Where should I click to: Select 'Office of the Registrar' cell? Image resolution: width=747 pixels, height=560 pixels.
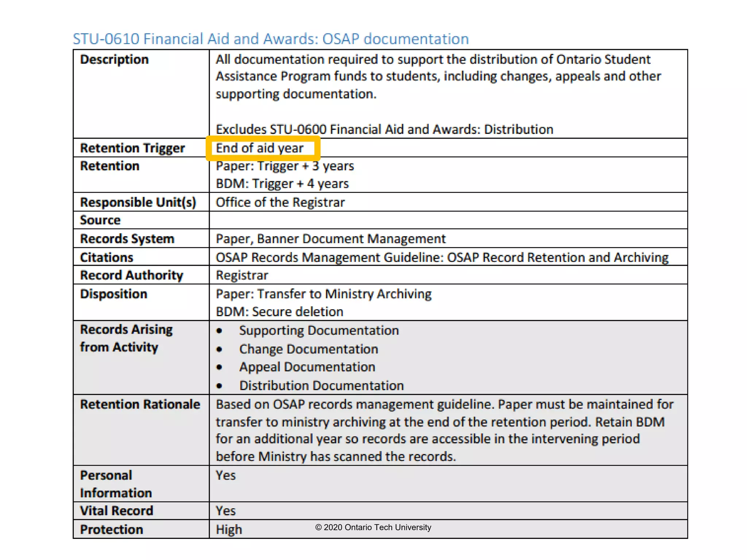(280, 202)
